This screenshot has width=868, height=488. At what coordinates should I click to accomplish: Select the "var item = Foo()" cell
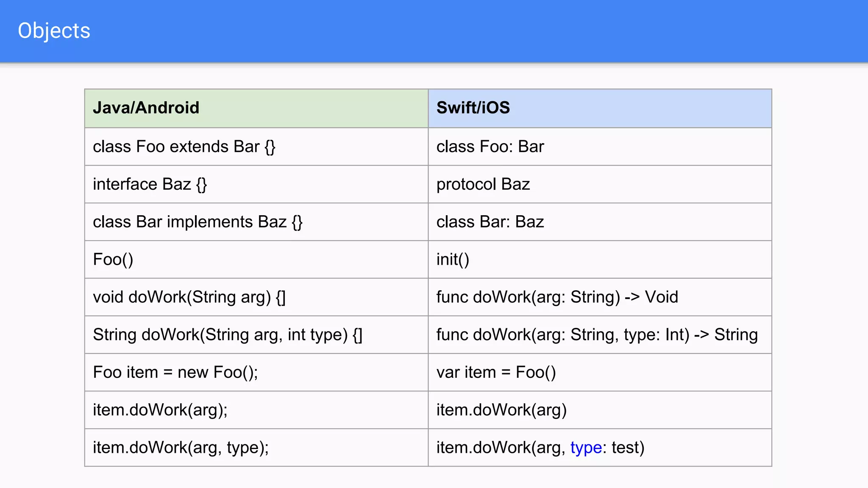tap(496, 372)
